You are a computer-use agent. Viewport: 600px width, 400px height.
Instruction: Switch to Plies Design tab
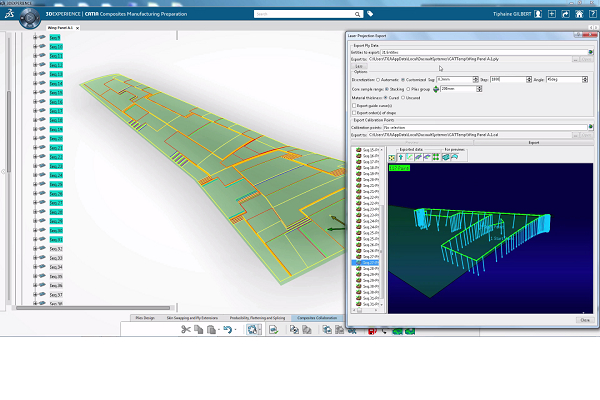click(x=145, y=318)
